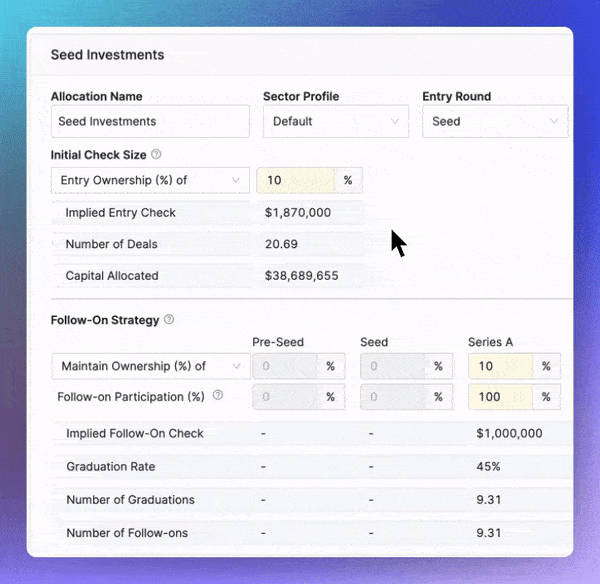This screenshot has width=600, height=584.
Task: Click the Capital Allocated value $38,689,655
Action: click(x=302, y=276)
